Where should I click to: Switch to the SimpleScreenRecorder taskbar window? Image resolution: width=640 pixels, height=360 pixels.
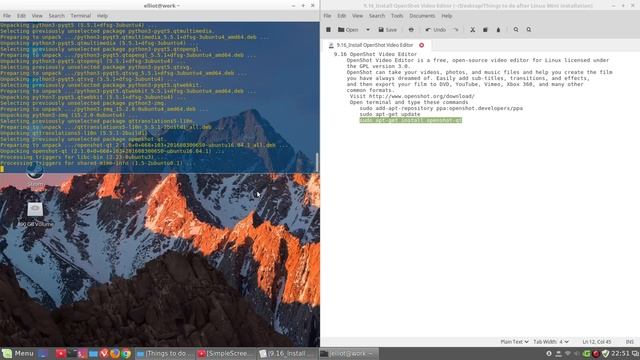click(x=226, y=353)
